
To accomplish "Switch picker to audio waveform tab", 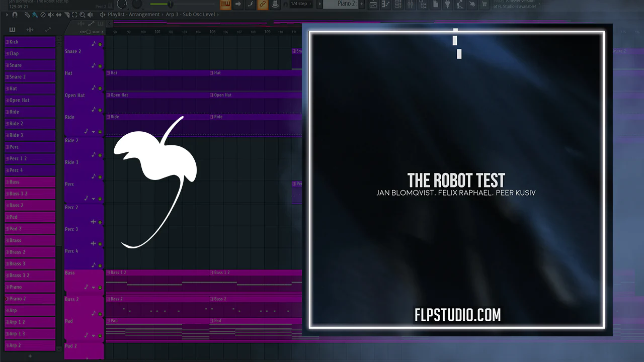I will (x=30, y=30).
